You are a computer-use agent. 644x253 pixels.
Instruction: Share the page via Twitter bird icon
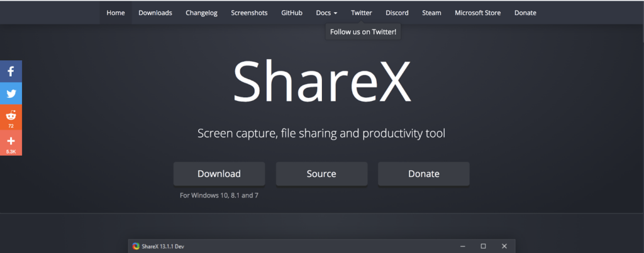point(11,94)
